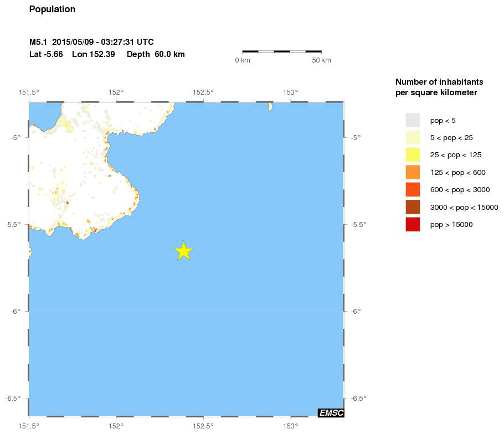
Task: Click the EMSC logo on the map
Action: [x=331, y=412]
